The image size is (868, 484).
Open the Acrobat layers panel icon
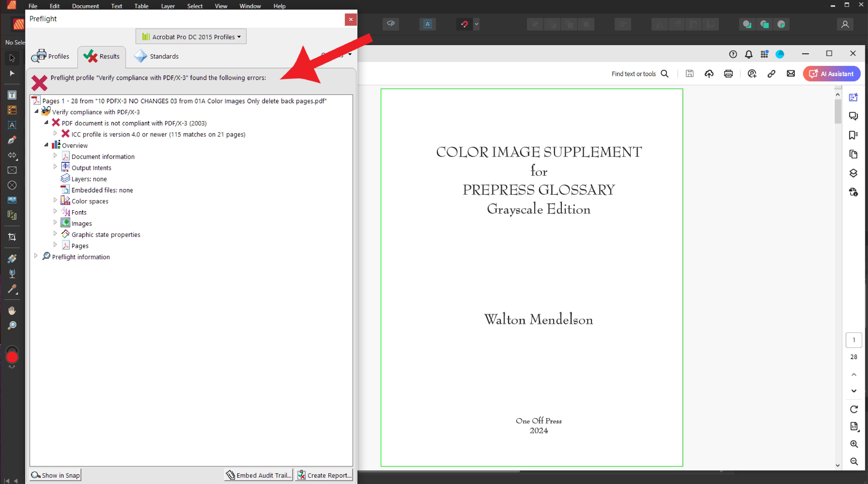coord(854,173)
